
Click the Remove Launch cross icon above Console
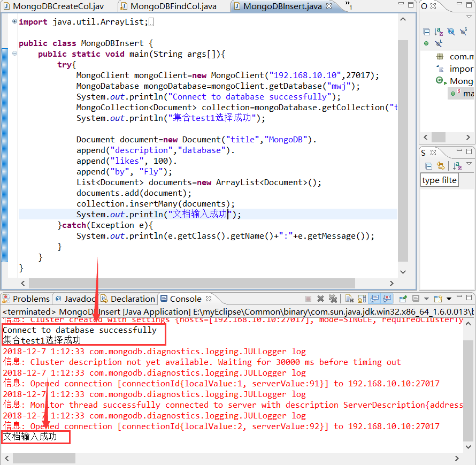pos(319,300)
